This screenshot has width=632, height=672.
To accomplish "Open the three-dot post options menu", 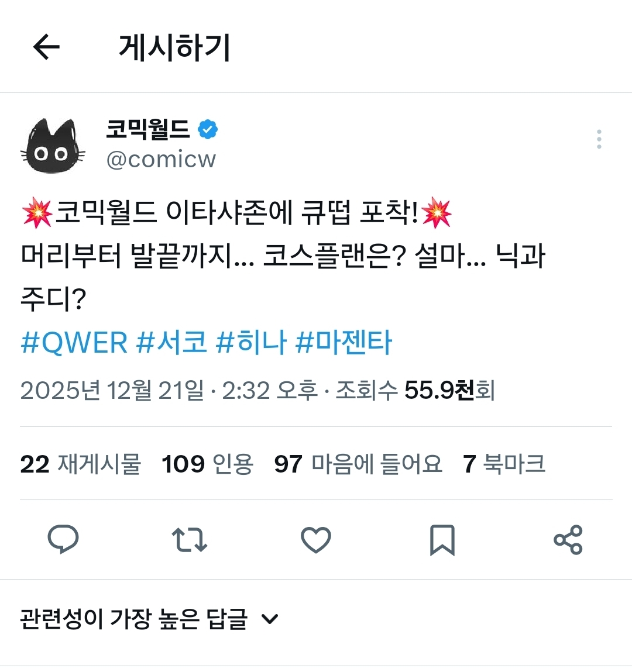I will (x=599, y=139).
